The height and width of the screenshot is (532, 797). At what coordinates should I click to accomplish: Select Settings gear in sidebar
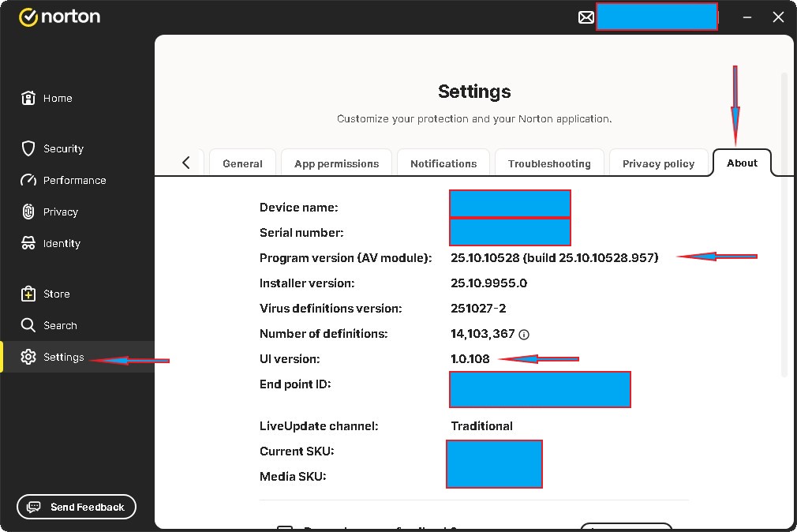[x=53, y=357]
